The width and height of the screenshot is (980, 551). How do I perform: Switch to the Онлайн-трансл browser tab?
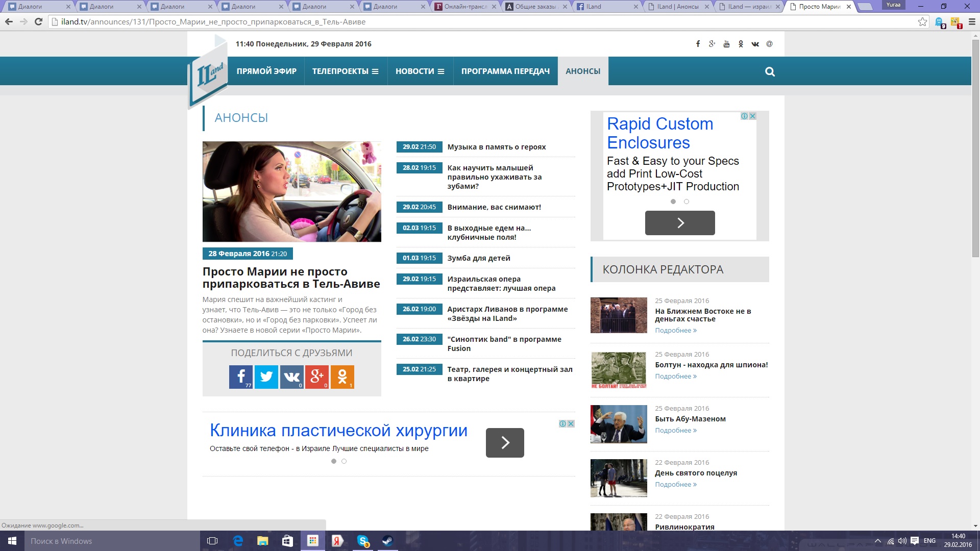tap(464, 7)
